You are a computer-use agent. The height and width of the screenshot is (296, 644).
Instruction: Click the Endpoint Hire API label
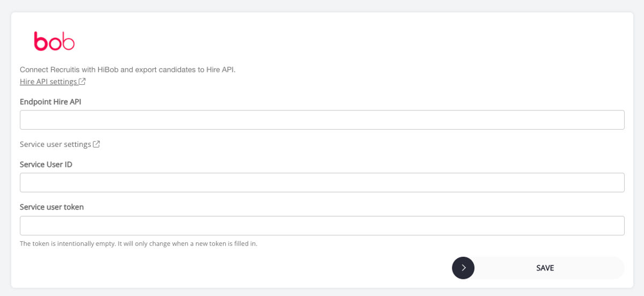point(50,101)
